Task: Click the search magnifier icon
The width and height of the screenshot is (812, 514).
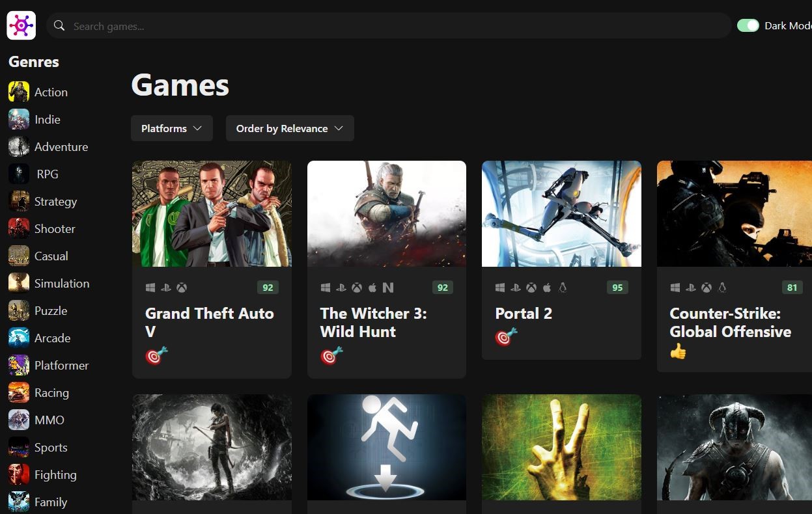Action: [59, 25]
